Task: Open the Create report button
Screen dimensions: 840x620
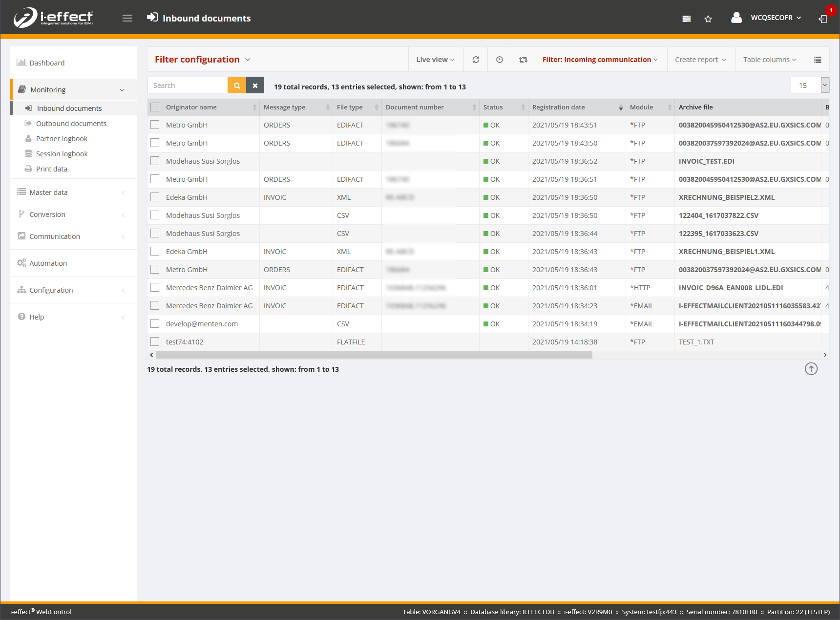Action: click(x=700, y=60)
